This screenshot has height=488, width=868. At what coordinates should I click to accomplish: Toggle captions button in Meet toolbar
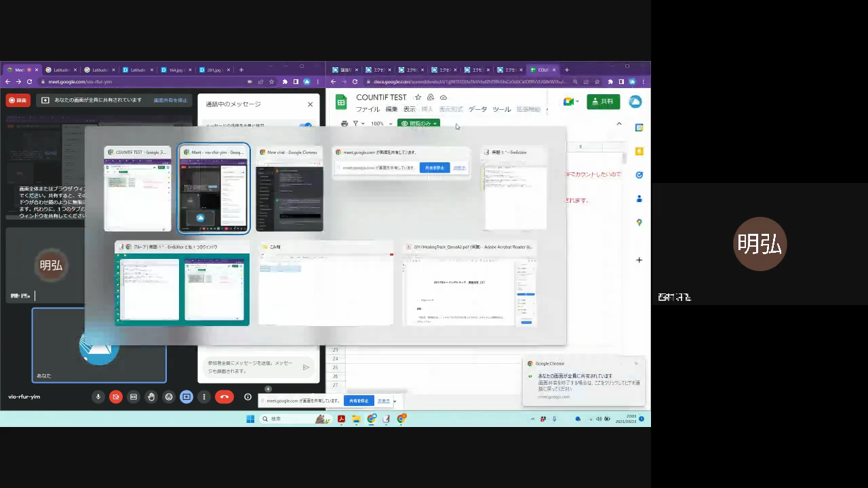134,397
